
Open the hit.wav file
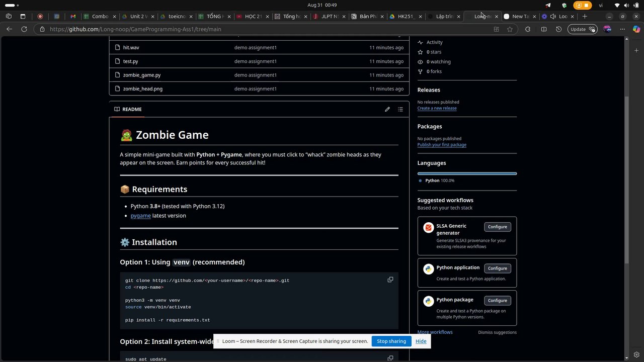click(131, 47)
